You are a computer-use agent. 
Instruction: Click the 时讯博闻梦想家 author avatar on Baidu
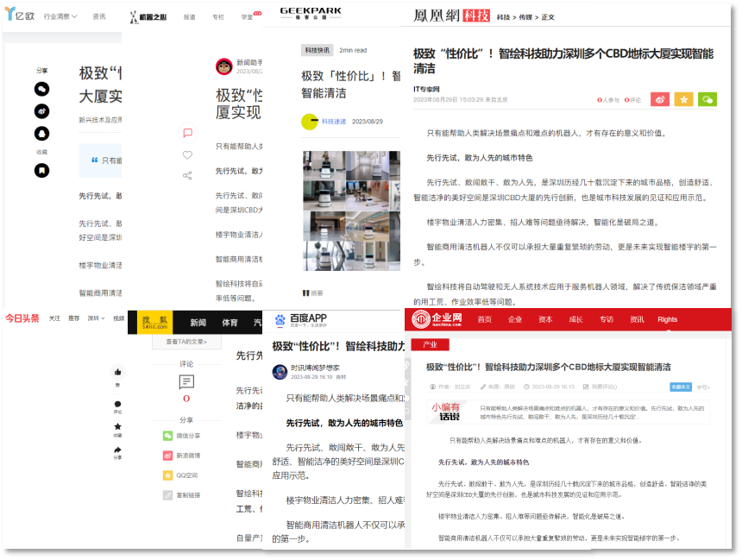pyautogui.click(x=280, y=372)
